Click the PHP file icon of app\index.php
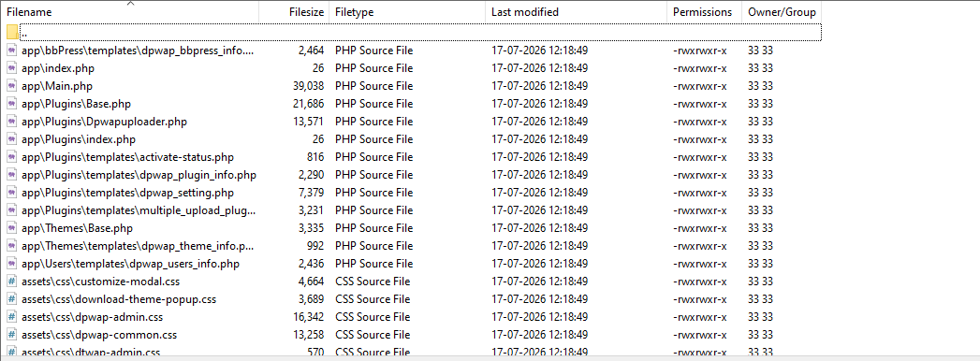The image size is (980, 361). coord(12,68)
